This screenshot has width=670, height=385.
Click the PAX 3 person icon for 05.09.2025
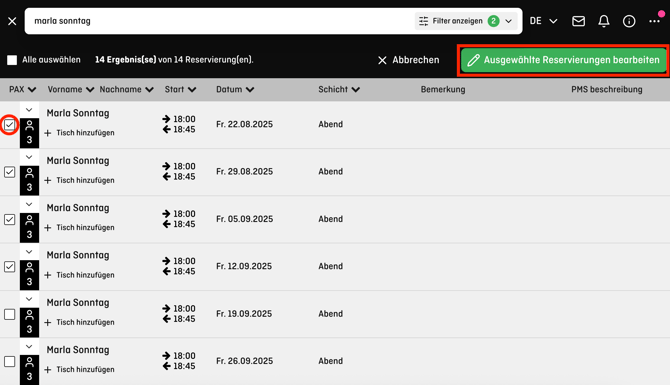29,228
